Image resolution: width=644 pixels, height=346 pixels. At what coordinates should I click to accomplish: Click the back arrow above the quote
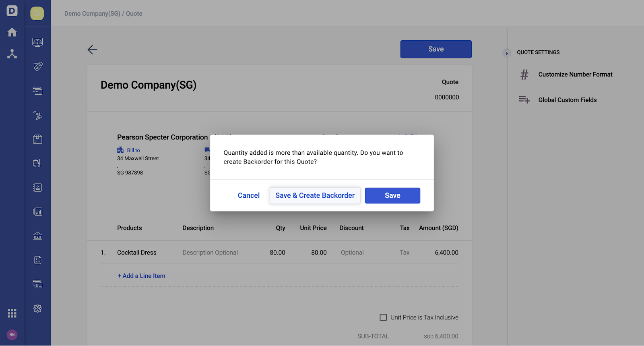tap(92, 50)
